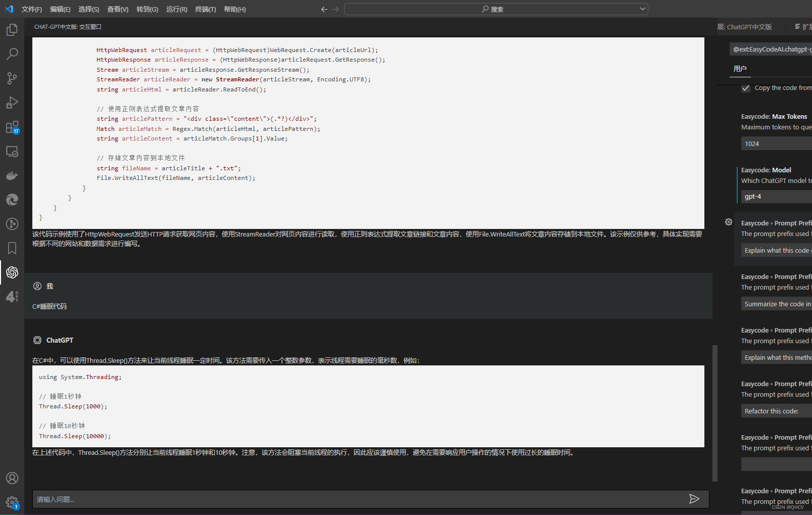The image size is (812, 515).
Task: Open Accounts menu icon
Action: pyautogui.click(x=12, y=478)
